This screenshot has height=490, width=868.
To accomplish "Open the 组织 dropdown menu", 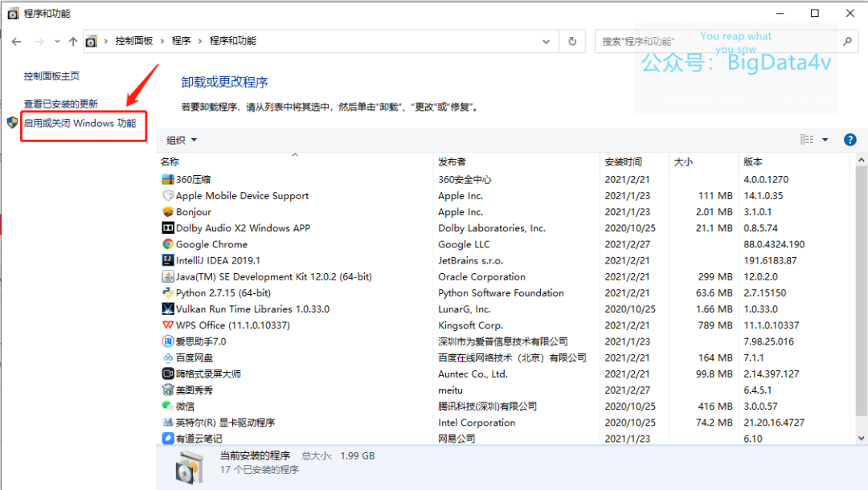I will pos(182,140).
